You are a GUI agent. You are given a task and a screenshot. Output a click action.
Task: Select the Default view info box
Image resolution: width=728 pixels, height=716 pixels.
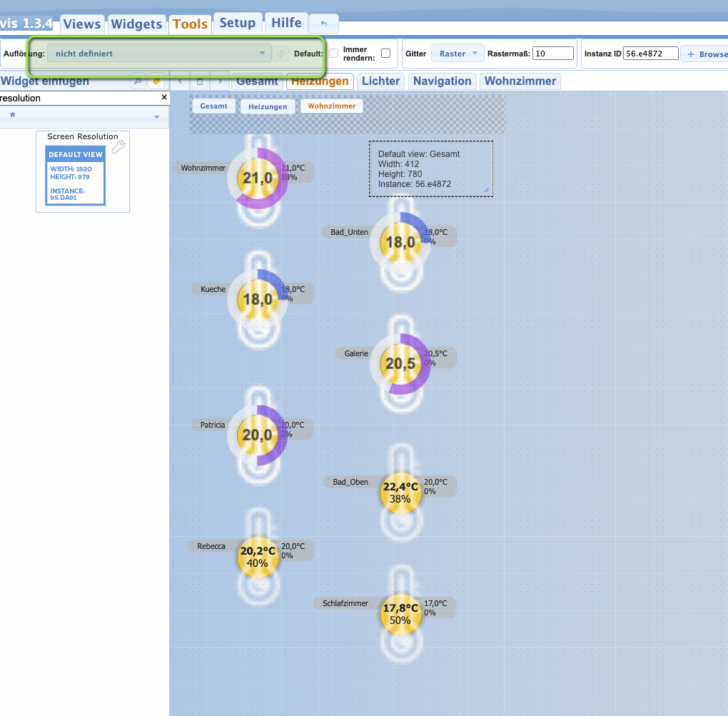431,168
